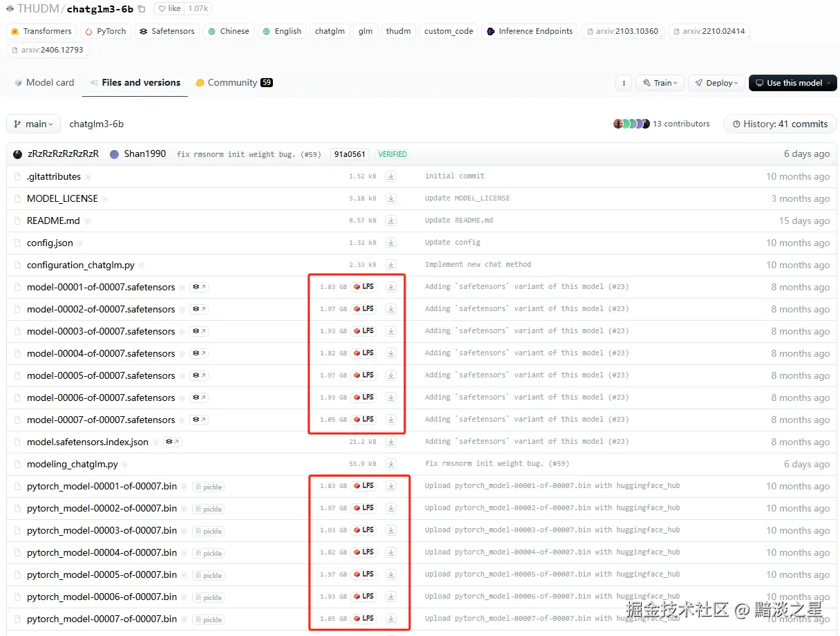The height and width of the screenshot is (636, 840).
Task: Click LFS badge for pytorch_model-00003-of-00007.bin
Action: [x=363, y=530]
